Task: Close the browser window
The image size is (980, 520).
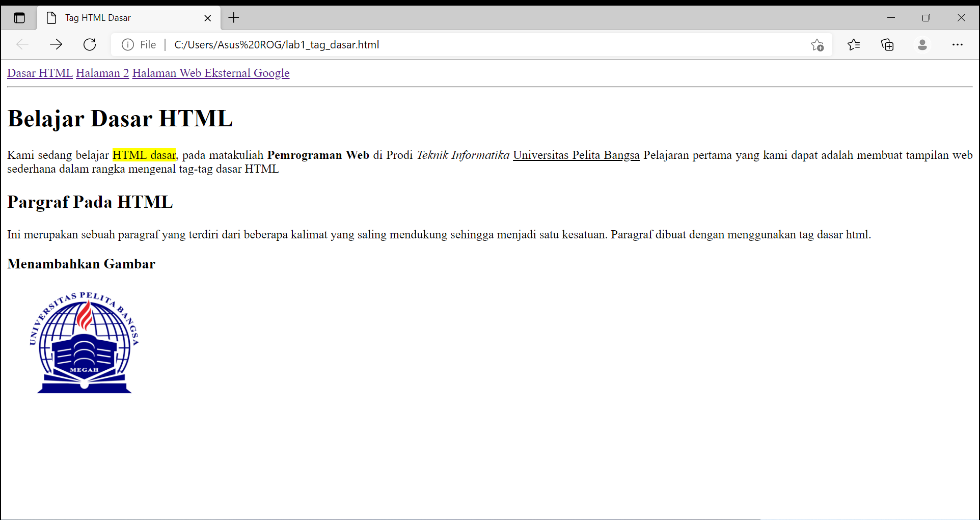Action: (x=961, y=18)
